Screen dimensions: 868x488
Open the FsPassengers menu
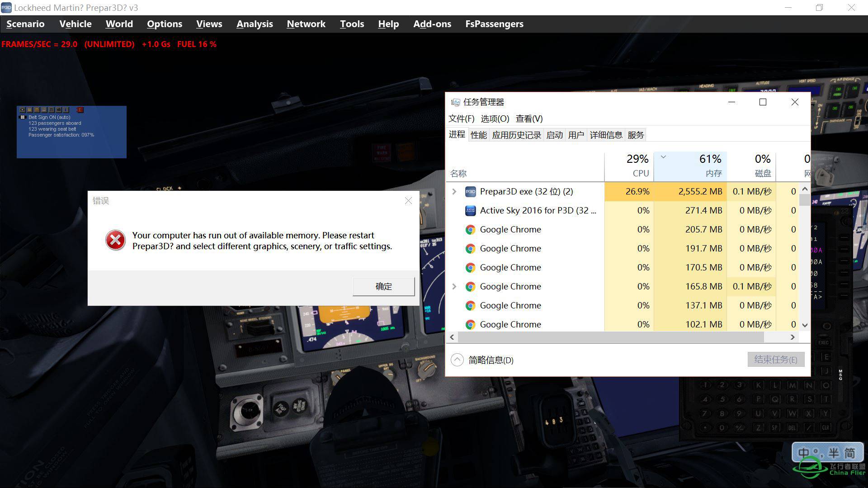pyautogui.click(x=495, y=24)
